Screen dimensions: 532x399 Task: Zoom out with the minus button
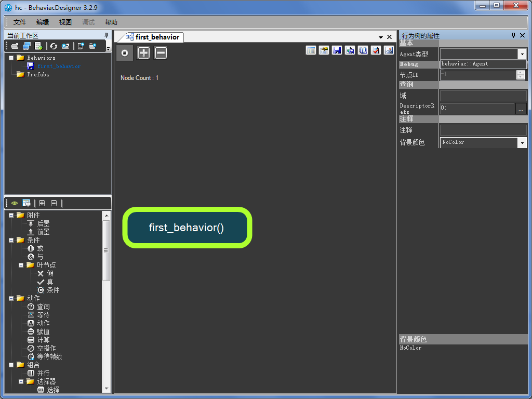[161, 53]
